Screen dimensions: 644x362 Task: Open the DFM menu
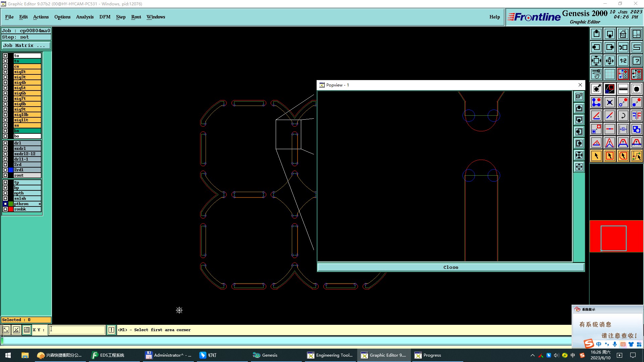click(105, 17)
